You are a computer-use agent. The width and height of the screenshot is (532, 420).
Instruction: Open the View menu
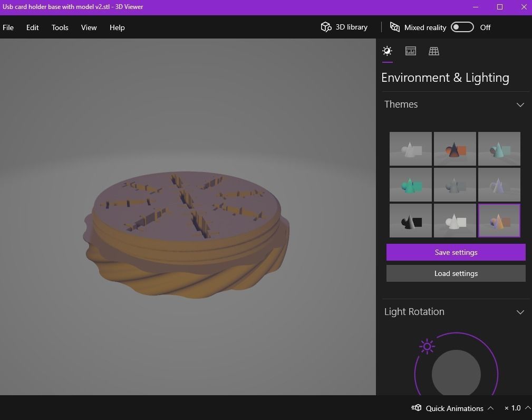[x=89, y=27]
